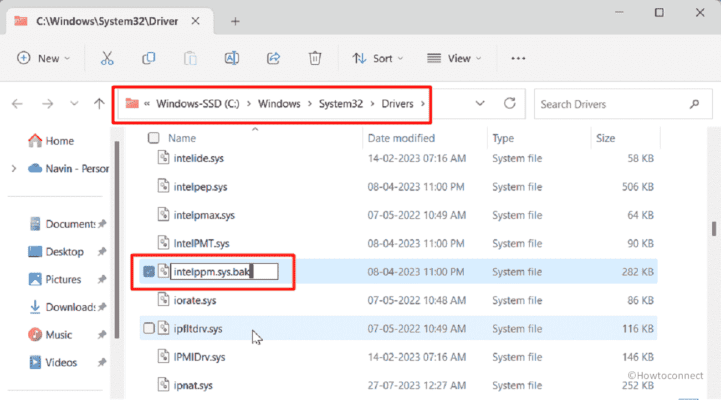This screenshot has height=400, width=721.
Task: Go to Windows breadcrumb folder
Action: coord(279,104)
